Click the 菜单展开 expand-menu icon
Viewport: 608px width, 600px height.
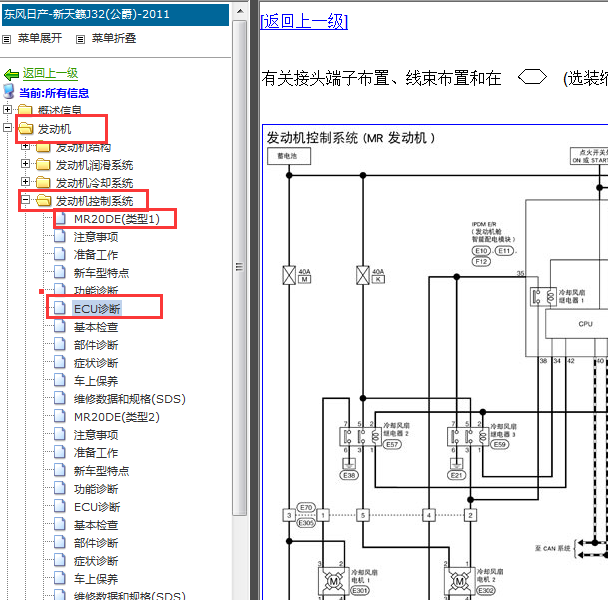pos(7,39)
